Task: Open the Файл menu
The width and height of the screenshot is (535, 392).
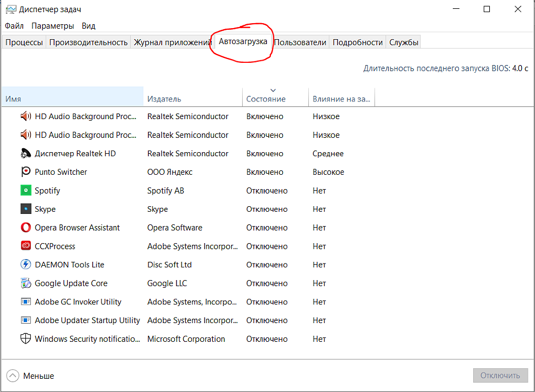Action: [14, 26]
